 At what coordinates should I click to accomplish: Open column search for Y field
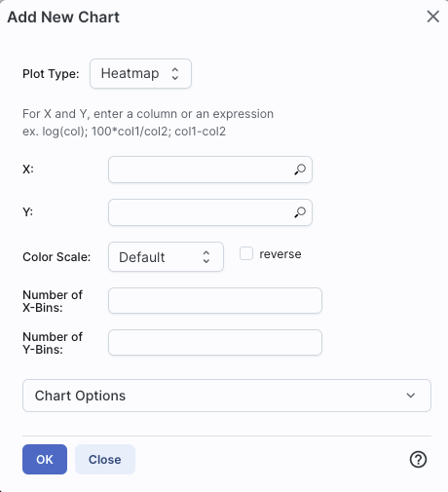(x=300, y=212)
